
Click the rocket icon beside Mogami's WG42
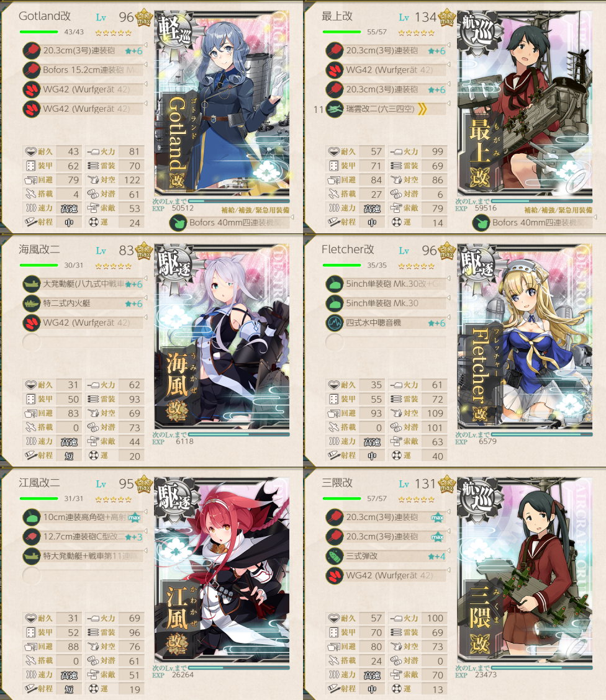click(x=335, y=70)
